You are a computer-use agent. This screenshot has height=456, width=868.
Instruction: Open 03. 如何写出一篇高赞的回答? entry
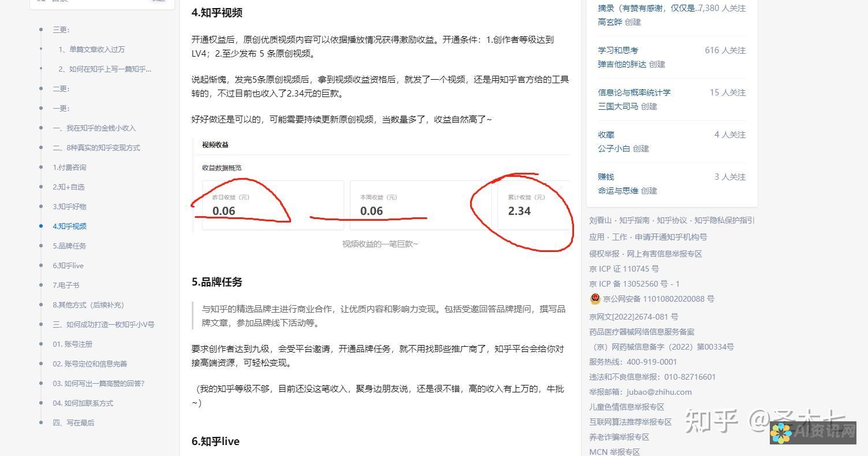[x=99, y=383]
